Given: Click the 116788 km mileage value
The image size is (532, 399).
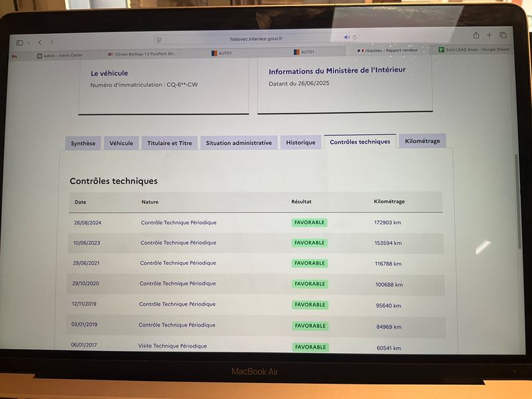Looking at the screenshot, I should coord(388,263).
